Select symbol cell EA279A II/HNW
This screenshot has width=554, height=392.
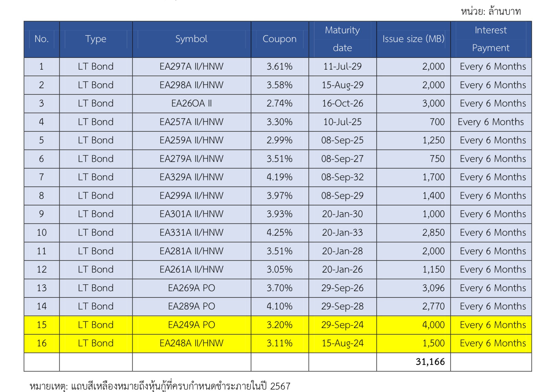(191, 159)
